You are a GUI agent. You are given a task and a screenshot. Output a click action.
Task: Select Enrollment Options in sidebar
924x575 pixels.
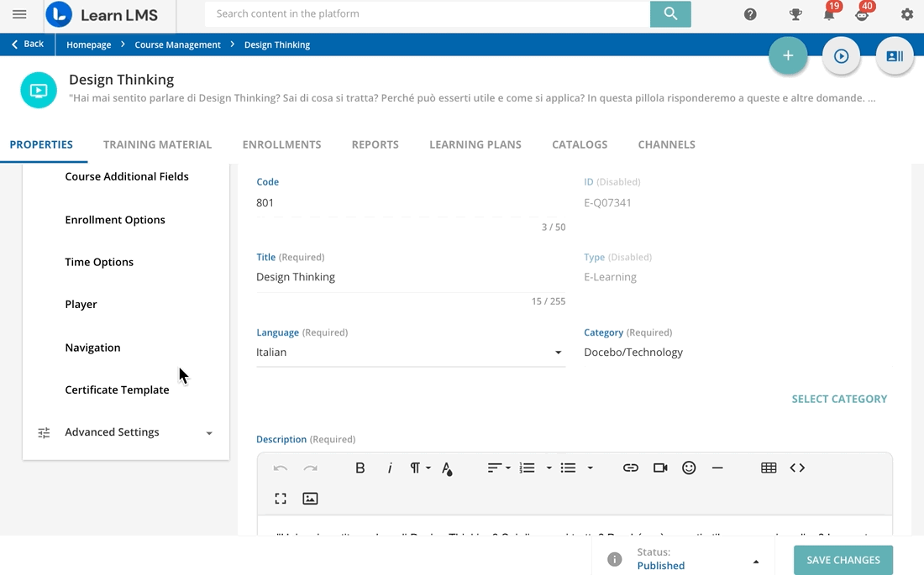tap(115, 220)
